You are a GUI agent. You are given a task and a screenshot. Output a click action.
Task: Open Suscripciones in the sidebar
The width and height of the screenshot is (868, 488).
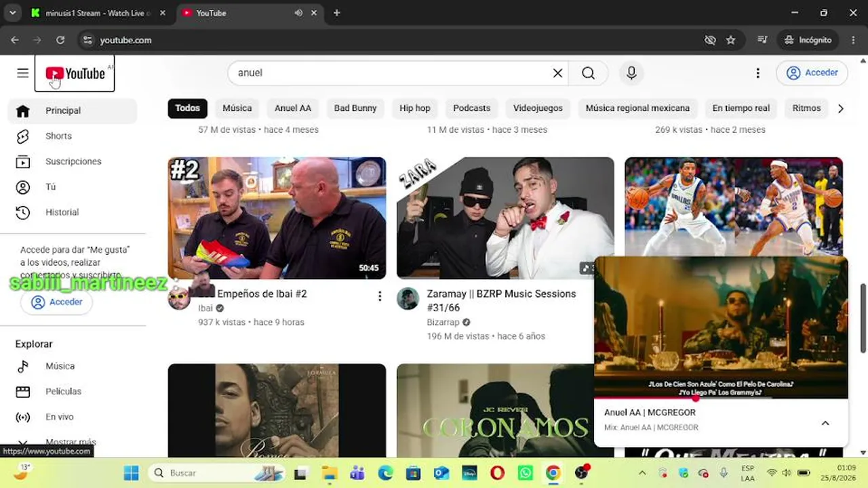coord(73,161)
